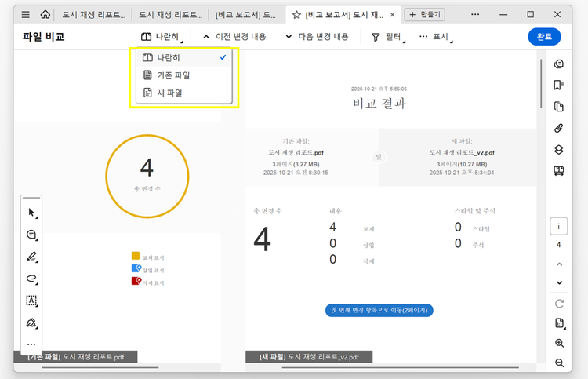Click the page info 'i' button
The width and height of the screenshot is (588, 379).
(x=559, y=226)
